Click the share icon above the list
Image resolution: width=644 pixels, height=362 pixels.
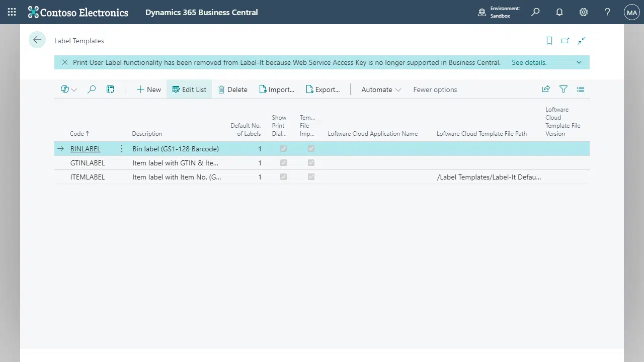(x=546, y=89)
